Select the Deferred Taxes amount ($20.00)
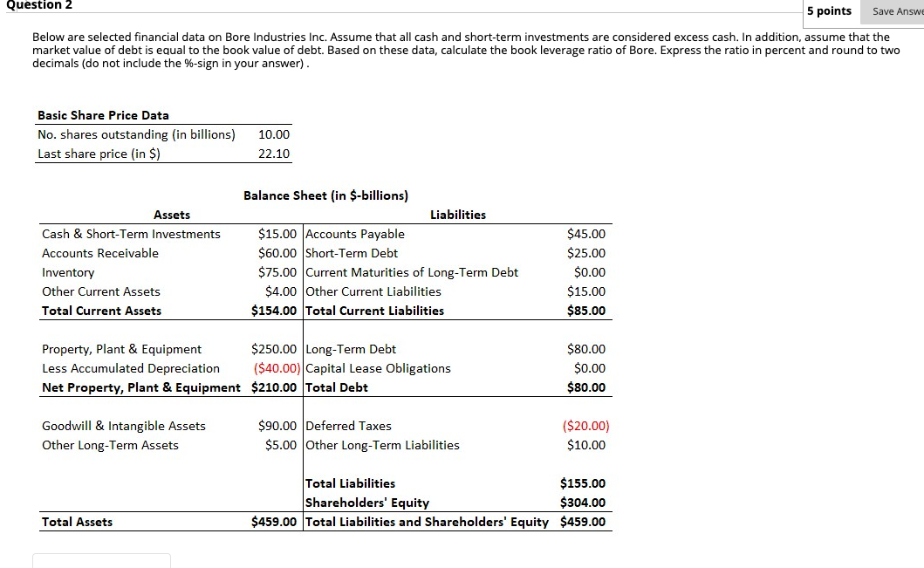This screenshot has width=924, height=568. tap(585, 426)
